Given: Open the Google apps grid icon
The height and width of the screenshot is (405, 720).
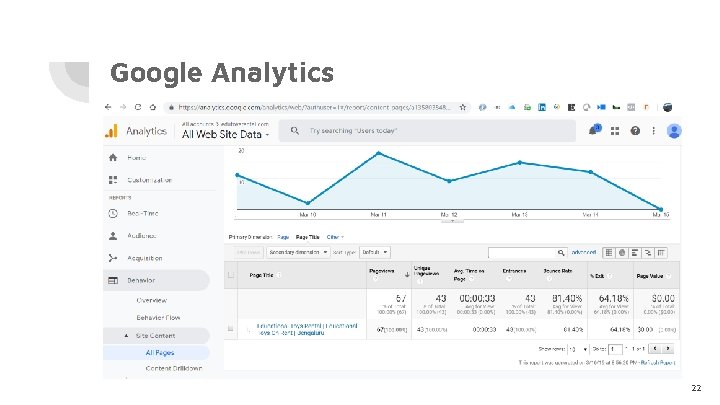Looking at the screenshot, I should coord(615,131).
